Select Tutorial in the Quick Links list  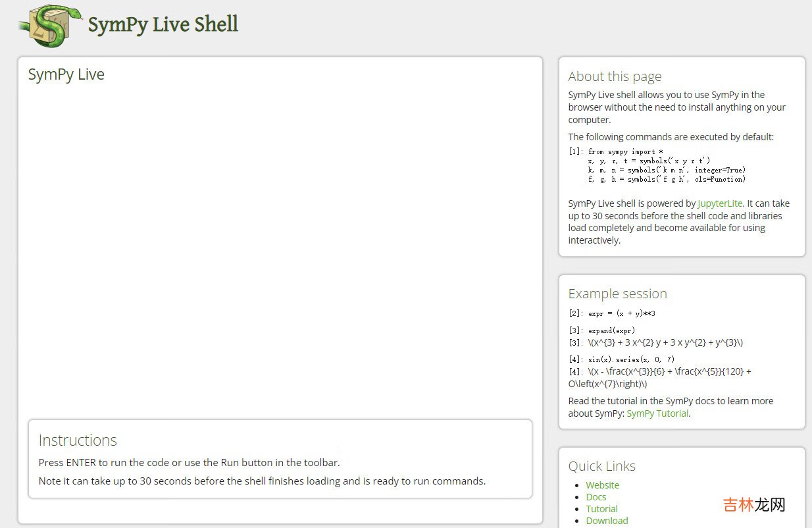pyautogui.click(x=601, y=509)
